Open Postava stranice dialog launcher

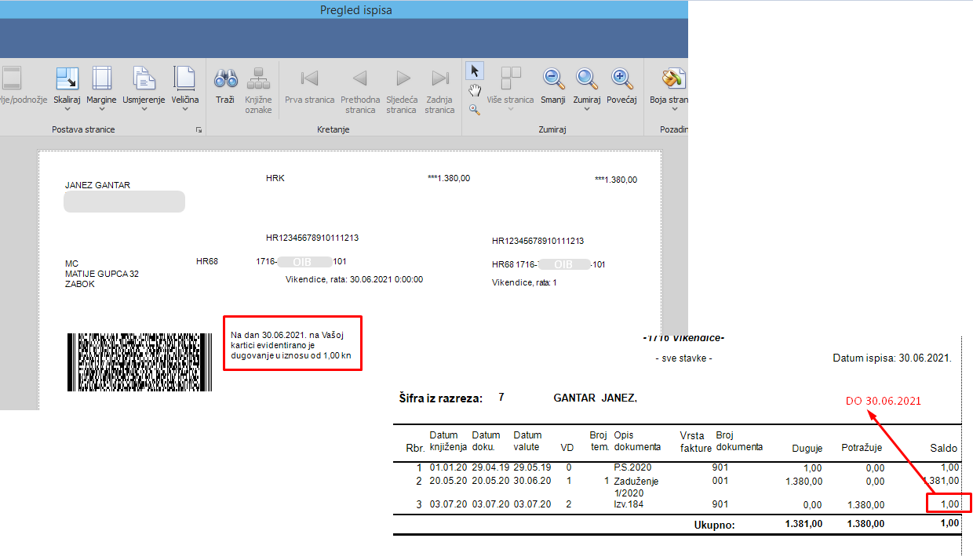199,129
